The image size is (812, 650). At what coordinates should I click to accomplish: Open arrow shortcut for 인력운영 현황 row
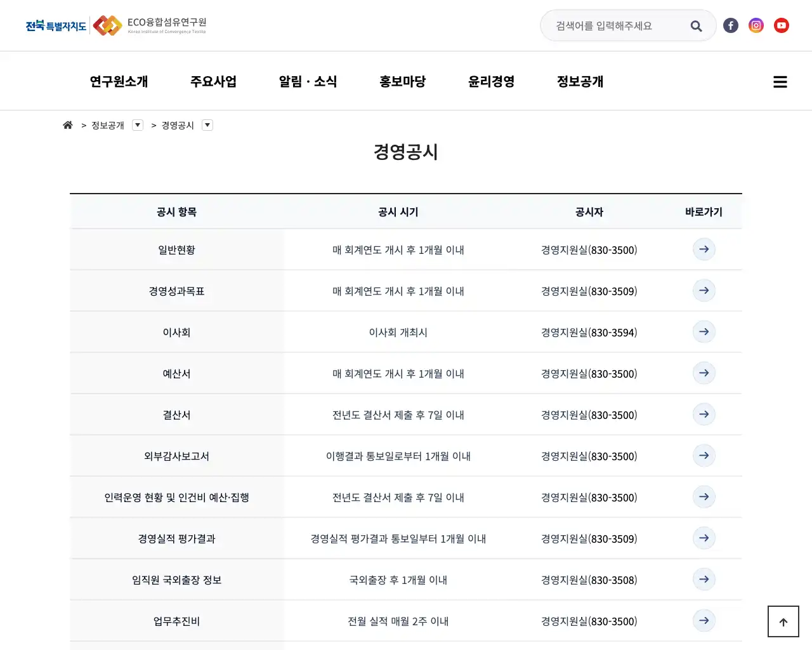point(704,497)
